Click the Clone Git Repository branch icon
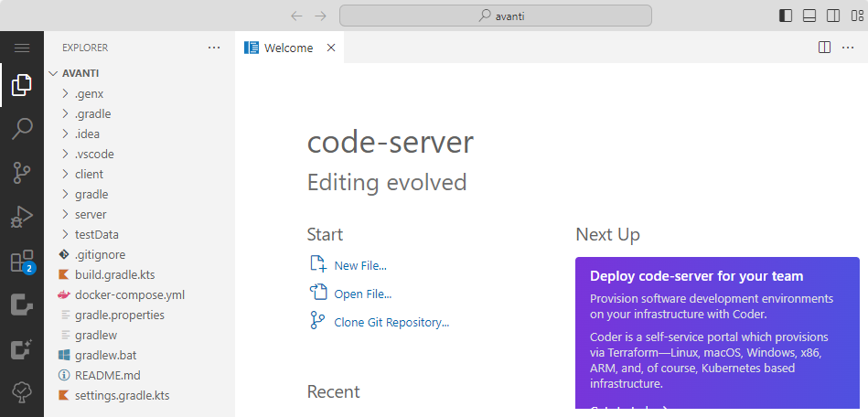Screen dimensions: 868x417 click(317, 321)
